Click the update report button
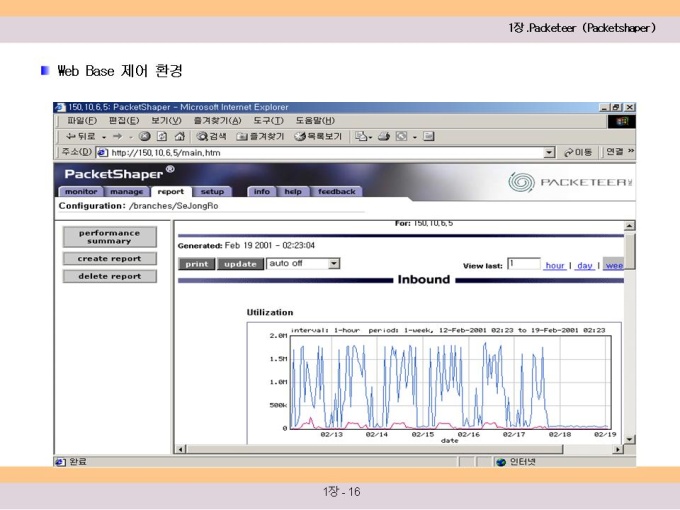 240,264
